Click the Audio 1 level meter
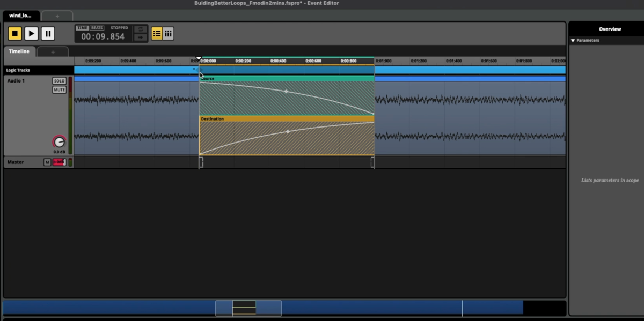Image resolution: width=644 pixels, height=321 pixels. point(70,115)
